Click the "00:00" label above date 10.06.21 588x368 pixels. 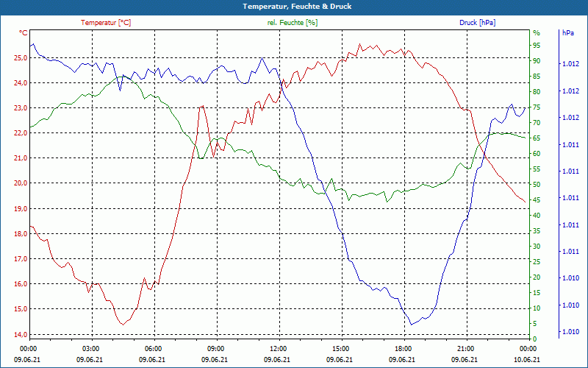pyautogui.click(x=528, y=348)
